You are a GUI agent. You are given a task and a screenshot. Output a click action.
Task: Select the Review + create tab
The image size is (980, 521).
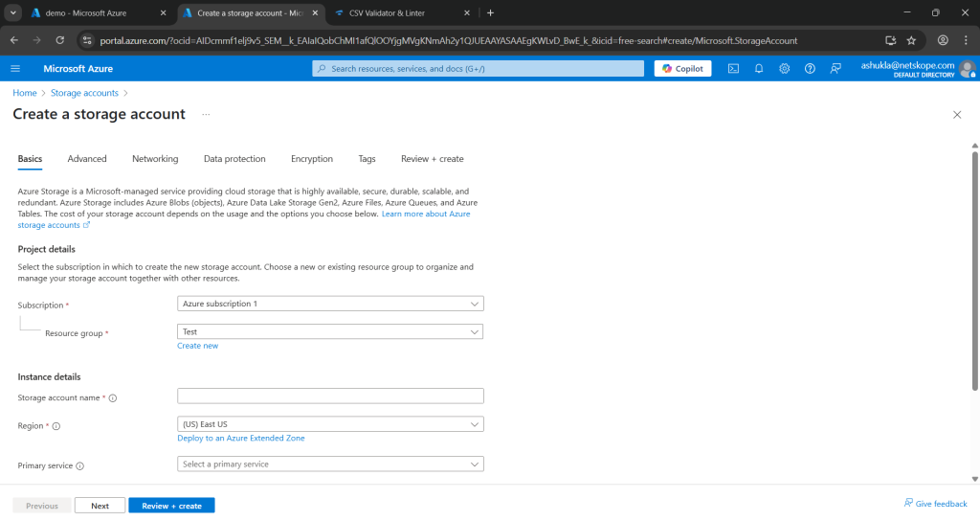pos(433,159)
